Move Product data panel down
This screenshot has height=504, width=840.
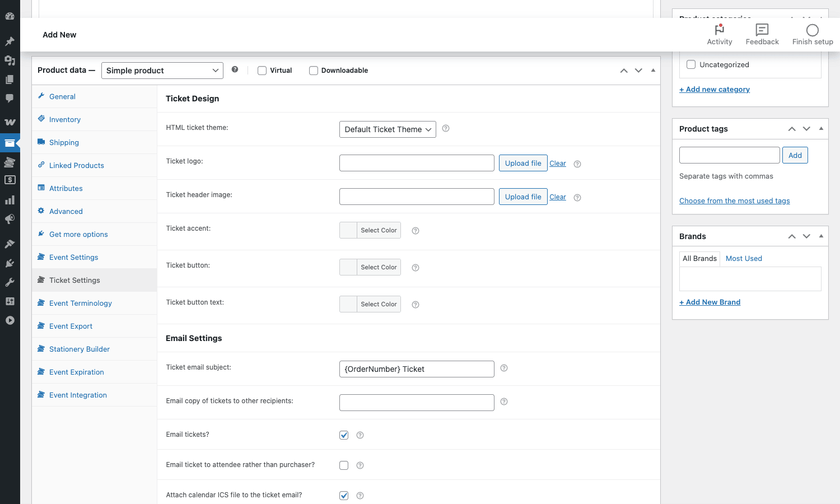coord(638,71)
